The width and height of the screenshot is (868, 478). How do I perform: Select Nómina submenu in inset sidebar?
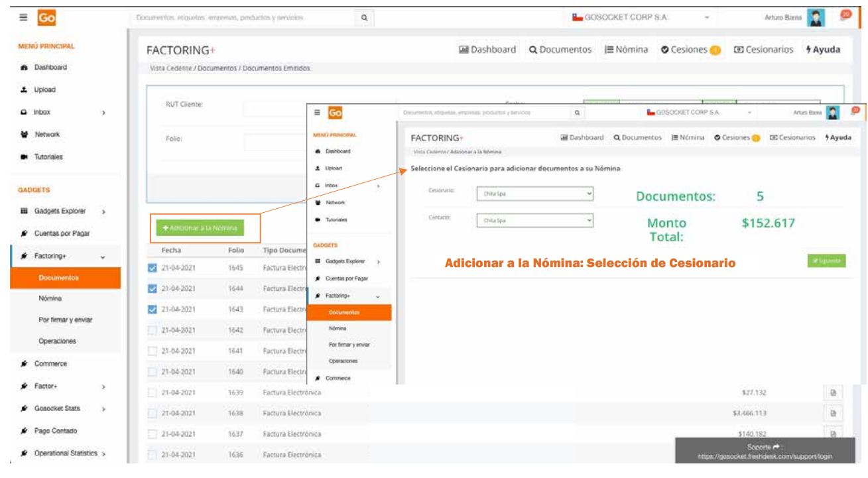338,328
